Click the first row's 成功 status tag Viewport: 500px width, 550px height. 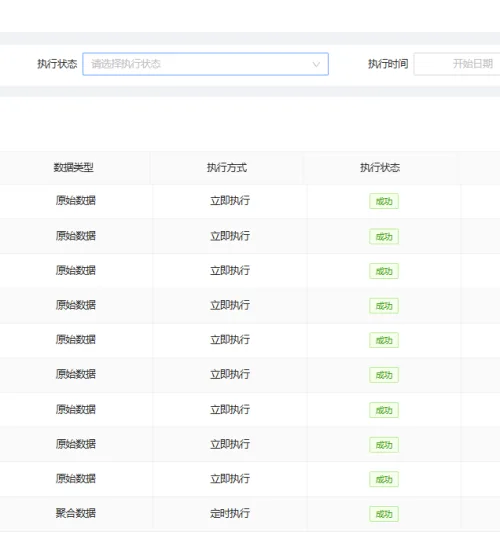[x=384, y=201]
